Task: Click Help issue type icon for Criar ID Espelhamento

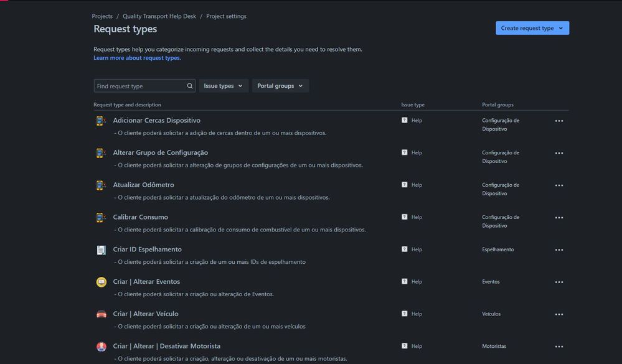Action: coord(404,249)
